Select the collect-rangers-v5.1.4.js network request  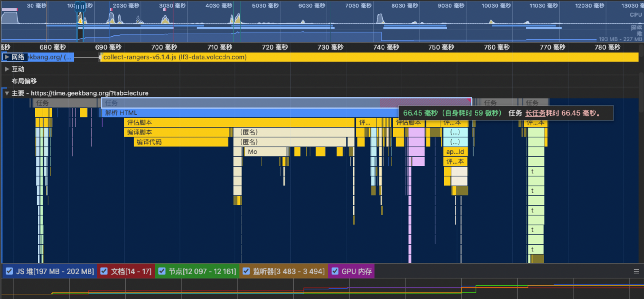click(x=354, y=57)
